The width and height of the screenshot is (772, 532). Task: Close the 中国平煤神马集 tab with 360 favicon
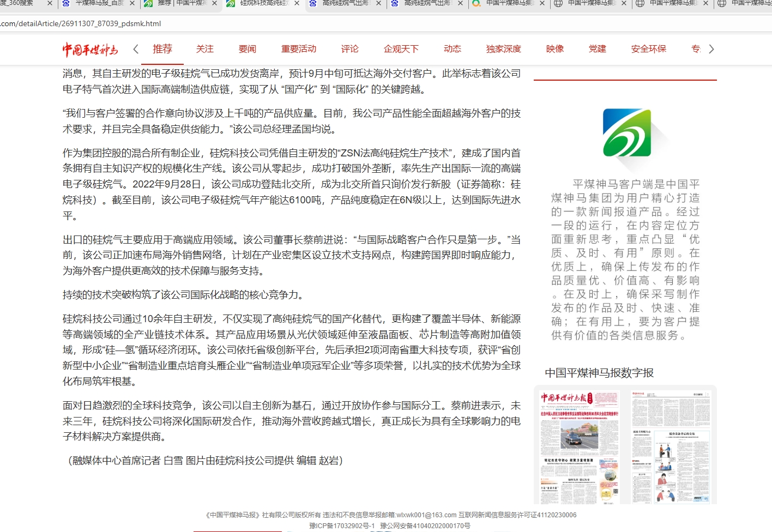[x=542, y=3]
